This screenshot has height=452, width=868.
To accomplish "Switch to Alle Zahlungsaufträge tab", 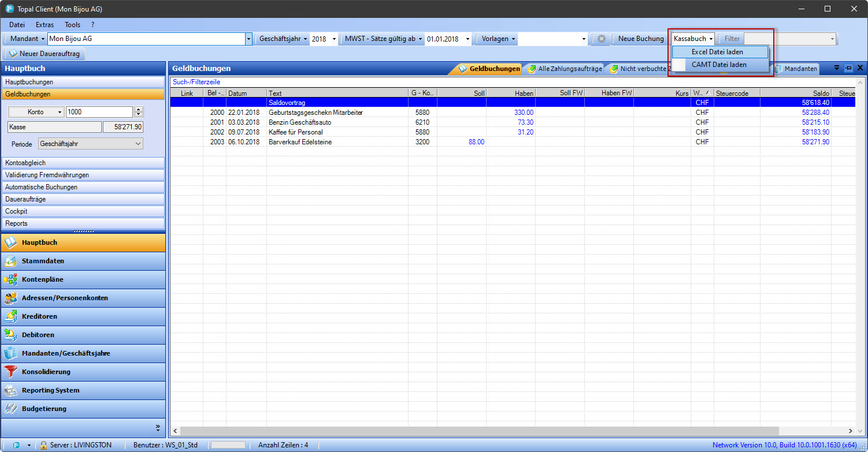I will point(565,69).
